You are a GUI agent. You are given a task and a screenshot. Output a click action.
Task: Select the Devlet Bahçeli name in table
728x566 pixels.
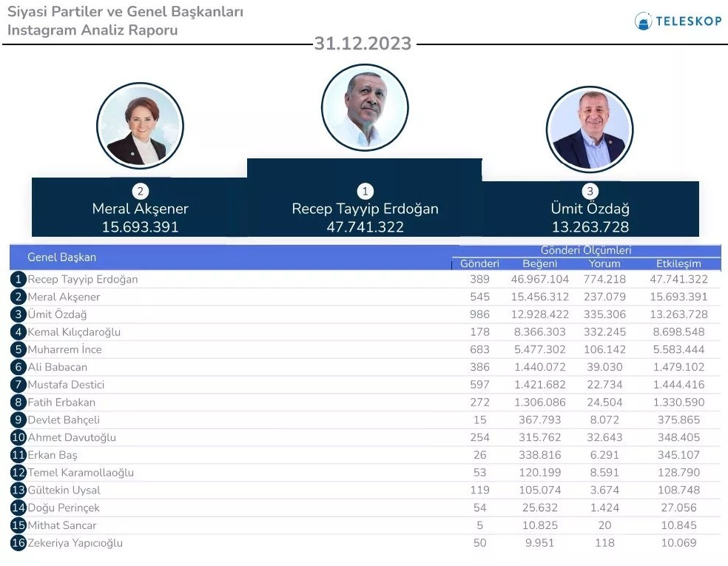point(64,420)
